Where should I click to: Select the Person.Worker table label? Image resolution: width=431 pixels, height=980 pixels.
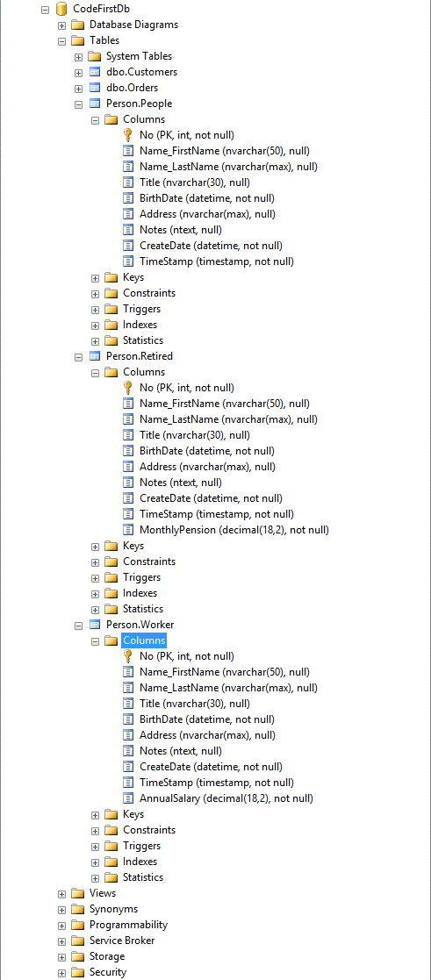click(x=140, y=625)
